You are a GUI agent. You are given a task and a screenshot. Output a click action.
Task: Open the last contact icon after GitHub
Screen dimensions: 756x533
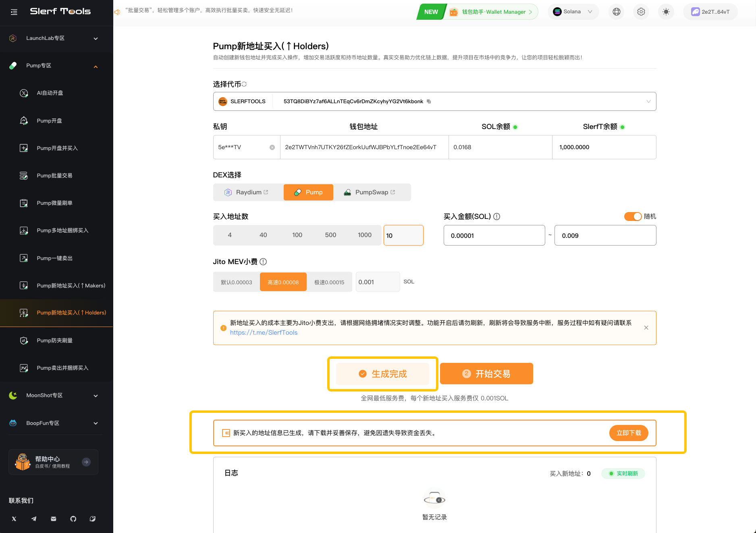(93, 519)
